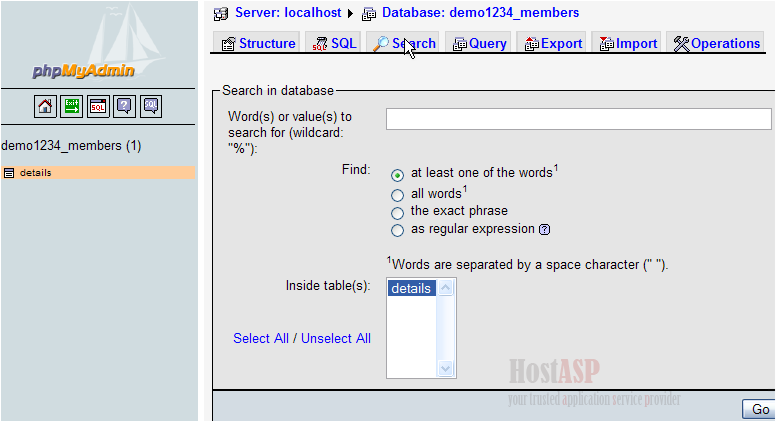Click the regular expression help icon
This screenshot has width=776, height=422.
point(545,229)
